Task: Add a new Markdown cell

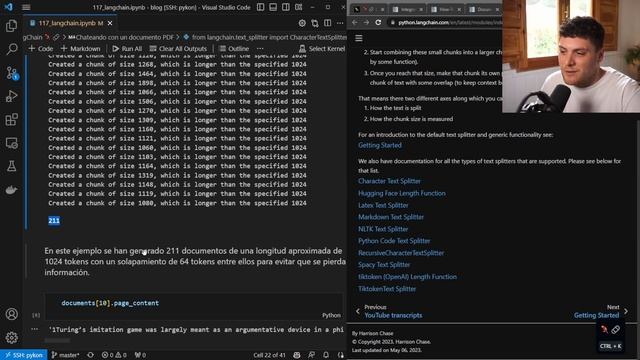Action: [80, 49]
